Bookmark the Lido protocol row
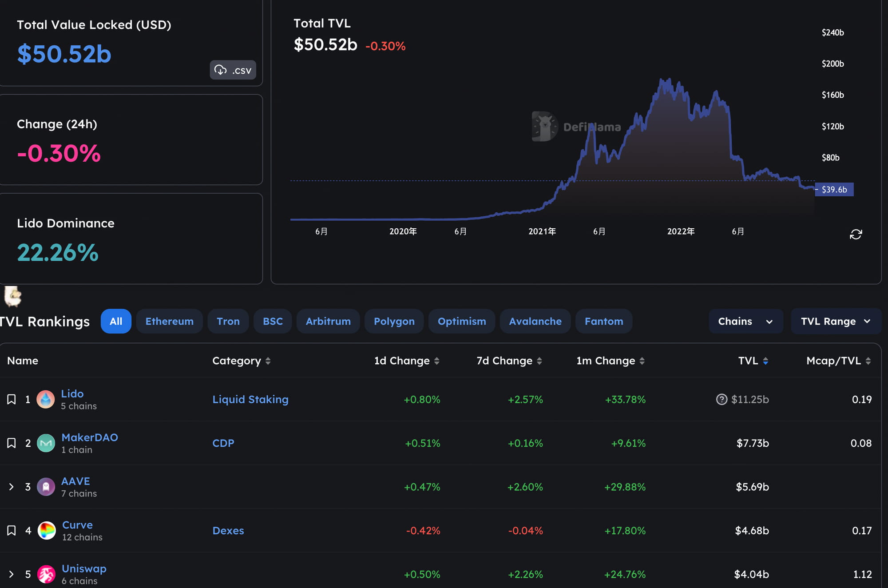 [x=12, y=399]
